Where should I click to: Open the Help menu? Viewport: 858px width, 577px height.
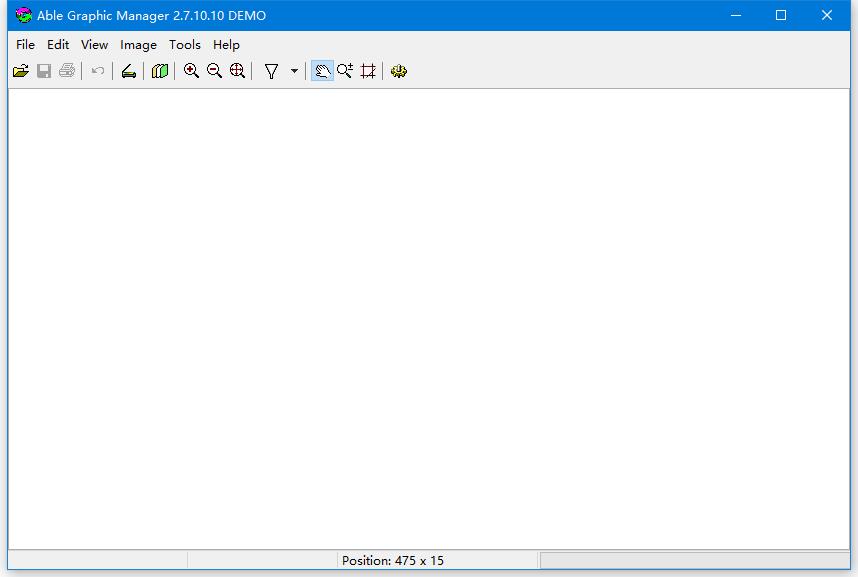pyautogui.click(x=226, y=45)
